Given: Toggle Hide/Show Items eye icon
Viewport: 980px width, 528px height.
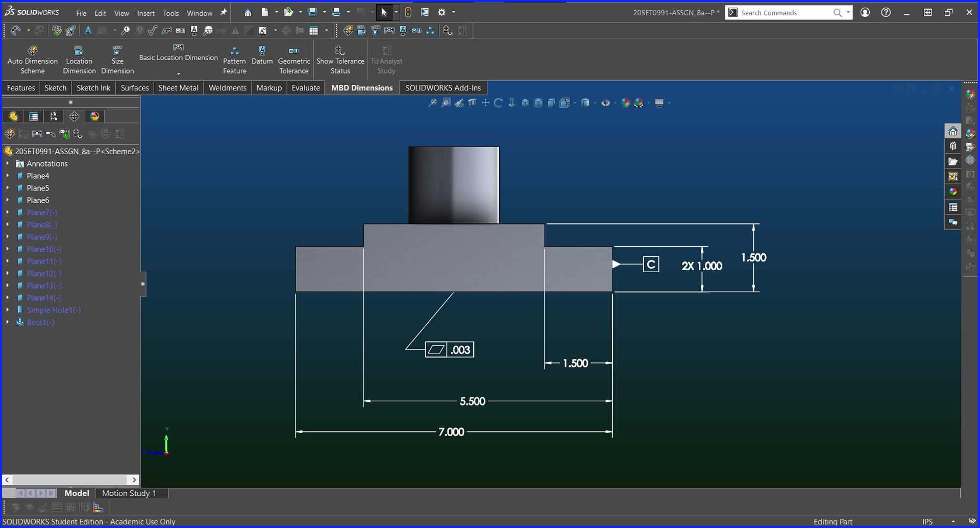Looking at the screenshot, I should point(606,103).
